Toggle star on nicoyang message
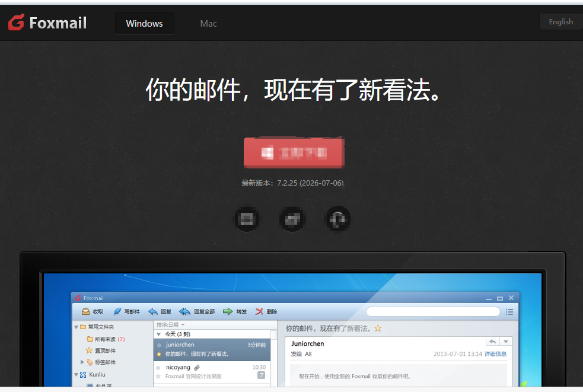The width and height of the screenshot is (583, 392). [x=158, y=377]
